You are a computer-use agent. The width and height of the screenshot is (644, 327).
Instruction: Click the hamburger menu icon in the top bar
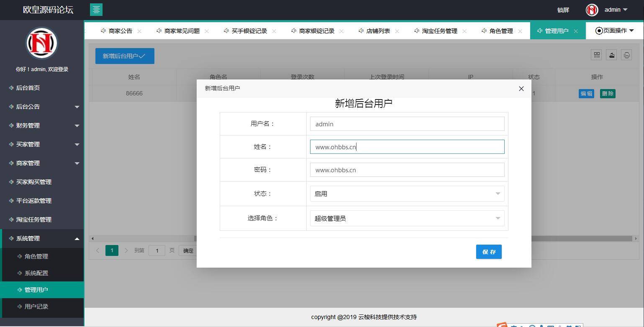point(96,9)
